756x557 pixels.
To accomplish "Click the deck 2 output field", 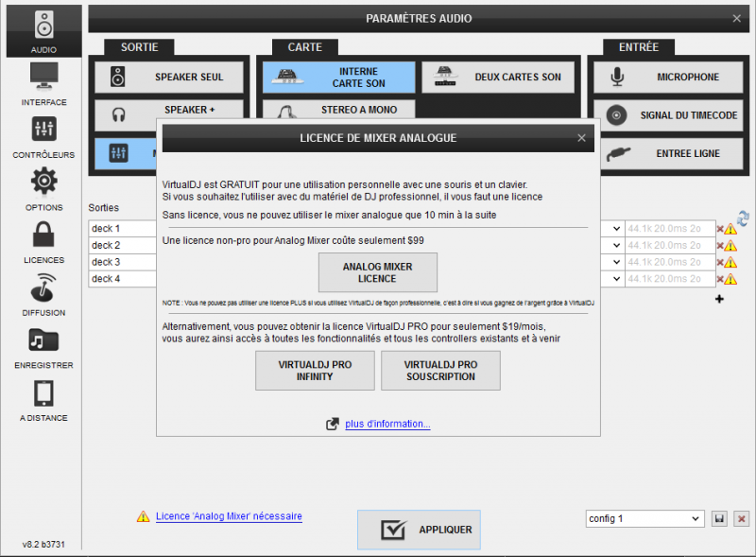I will pyautogui.click(x=123, y=245).
